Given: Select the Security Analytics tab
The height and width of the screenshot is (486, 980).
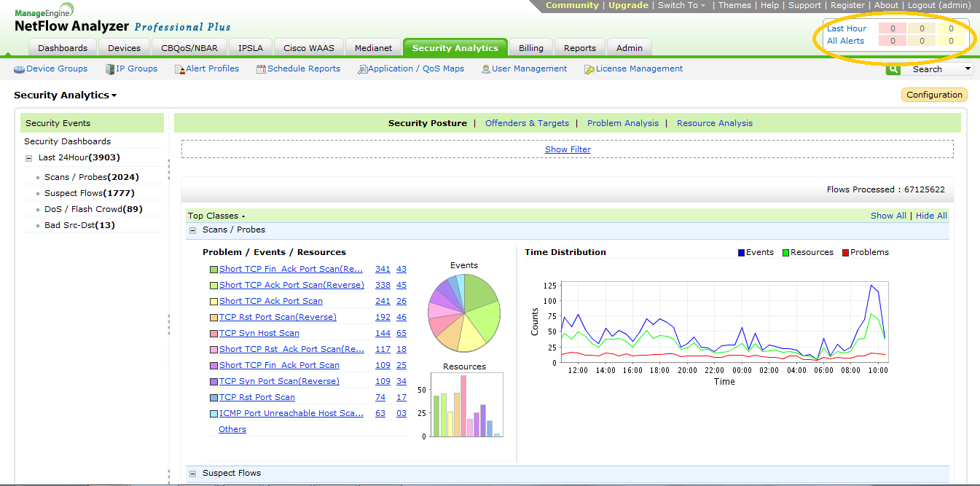Looking at the screenshot, I should (x=455, y=48).
